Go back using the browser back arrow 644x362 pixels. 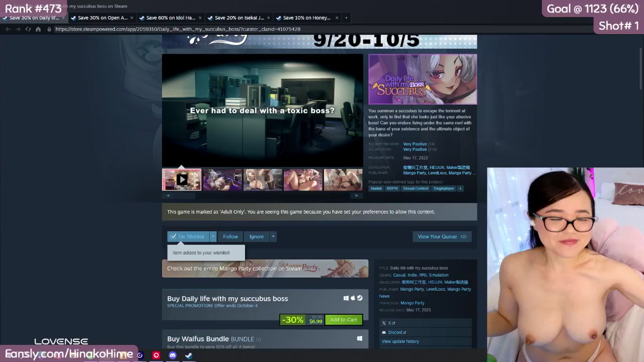8,29
